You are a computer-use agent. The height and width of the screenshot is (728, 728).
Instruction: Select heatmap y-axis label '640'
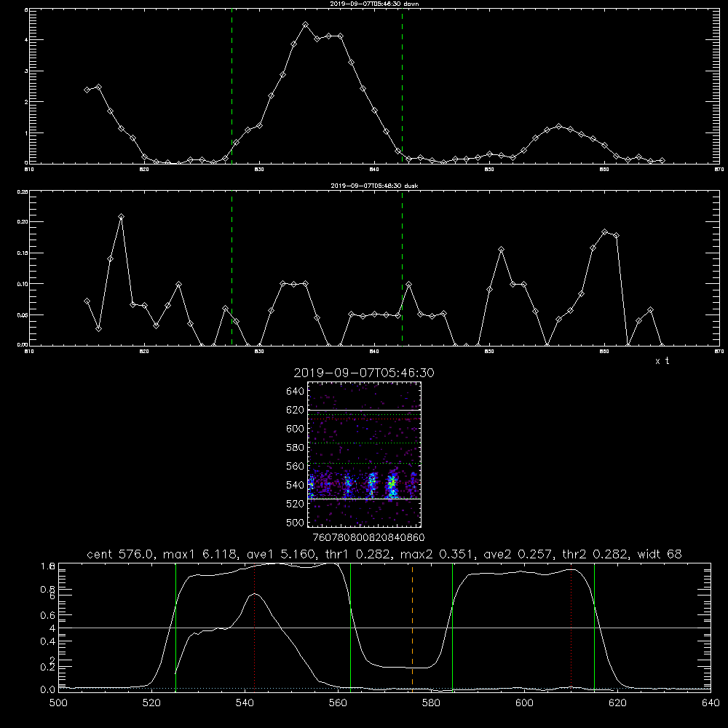pyautogui.click(x=295, y=391)
